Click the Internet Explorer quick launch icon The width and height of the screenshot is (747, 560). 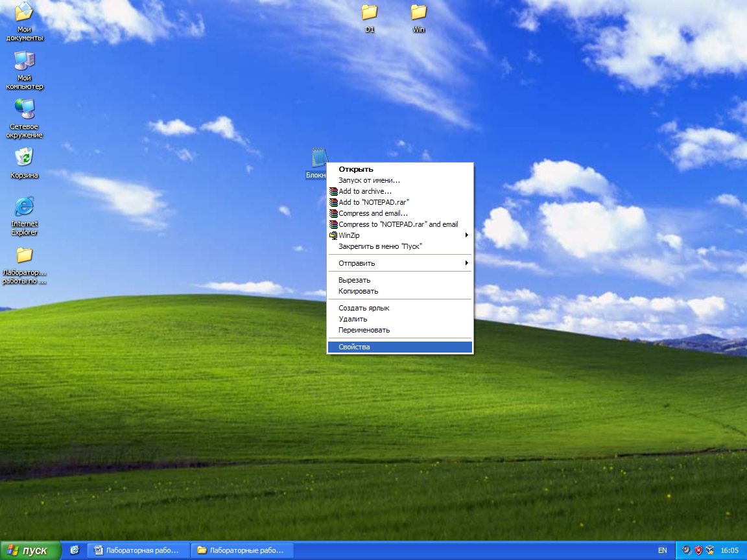[75, 550]
